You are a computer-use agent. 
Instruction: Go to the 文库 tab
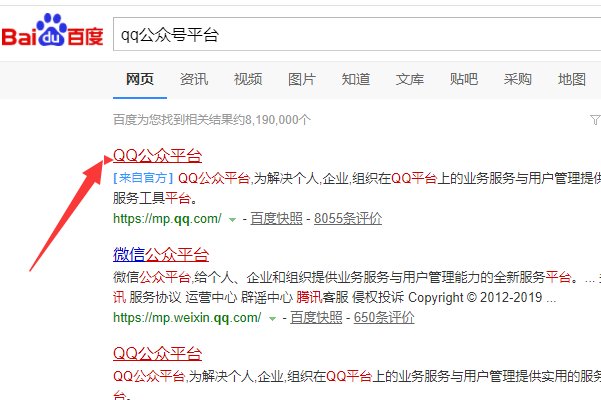click(410, 79)
